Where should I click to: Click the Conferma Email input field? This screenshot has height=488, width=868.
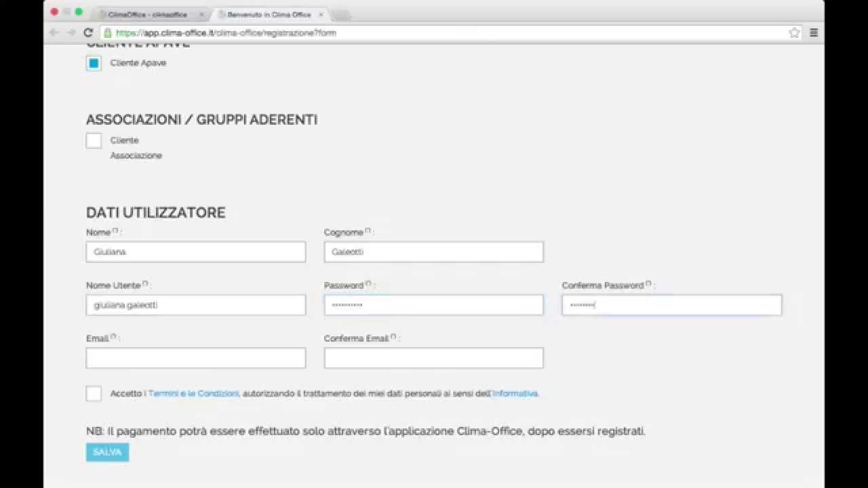click(x=433, y=358)
